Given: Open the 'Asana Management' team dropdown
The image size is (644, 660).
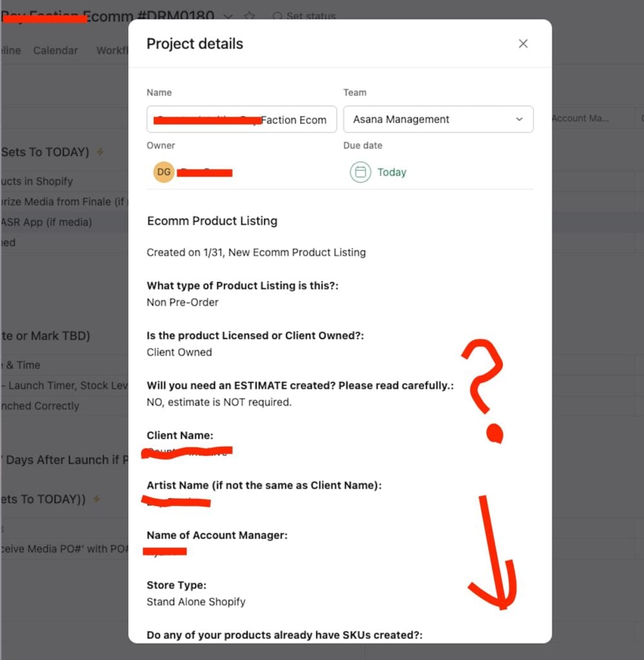Looking at the screenshot, I should click(438, 119).
